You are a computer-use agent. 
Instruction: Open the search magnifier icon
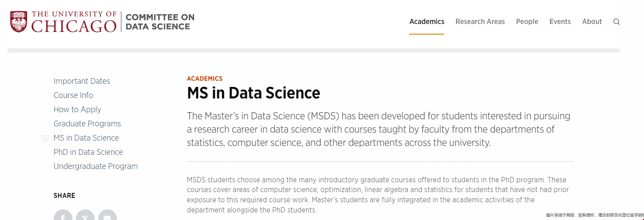pyautogui.click(x=616, y=22)
